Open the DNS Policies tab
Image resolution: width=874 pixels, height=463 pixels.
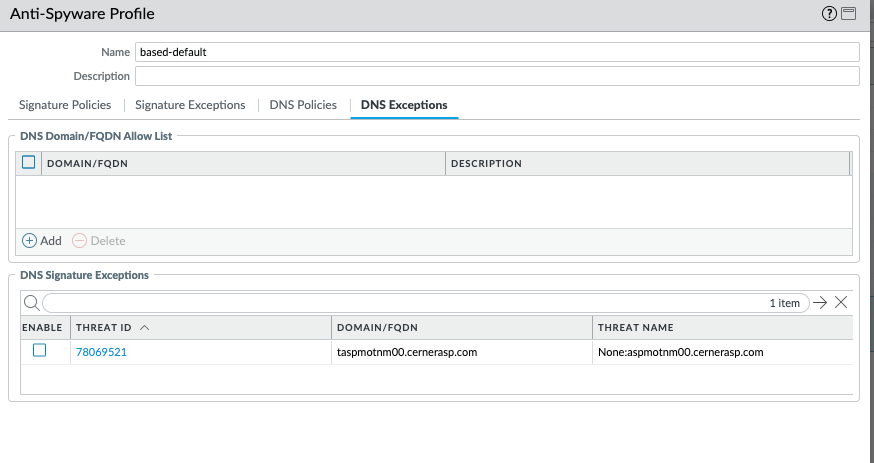pos(303,105)
